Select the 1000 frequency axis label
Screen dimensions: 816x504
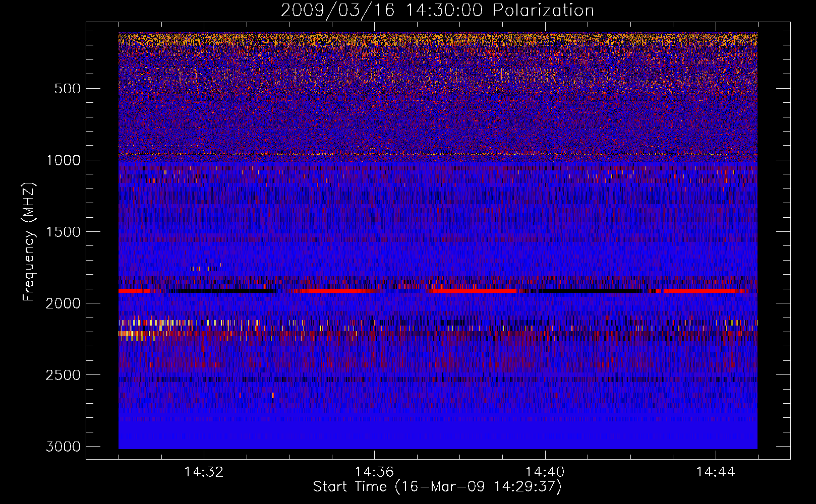click(x=63, y=160)
